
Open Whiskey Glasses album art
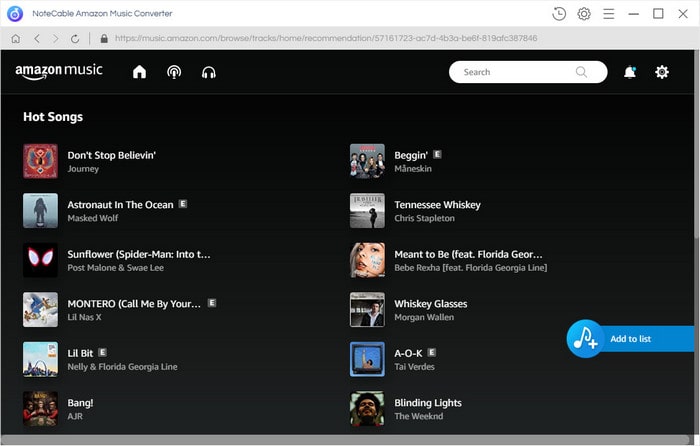[x=367, y=309]
